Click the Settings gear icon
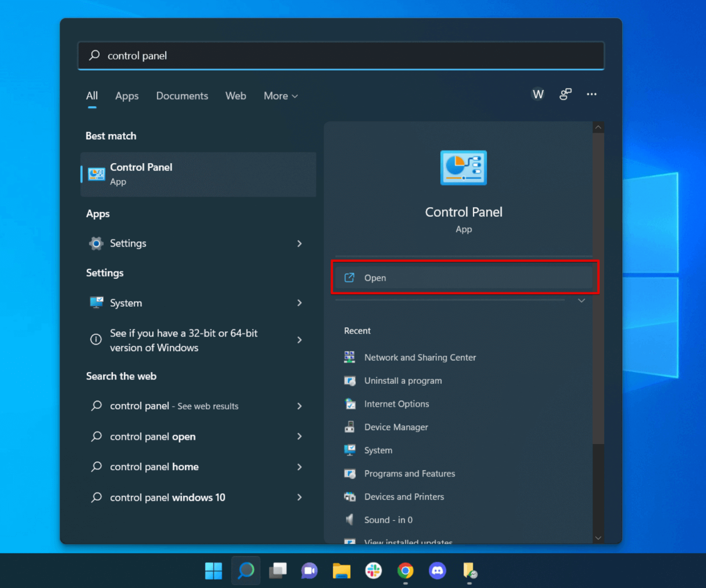The image size is (706, 588). coord(96,243)
